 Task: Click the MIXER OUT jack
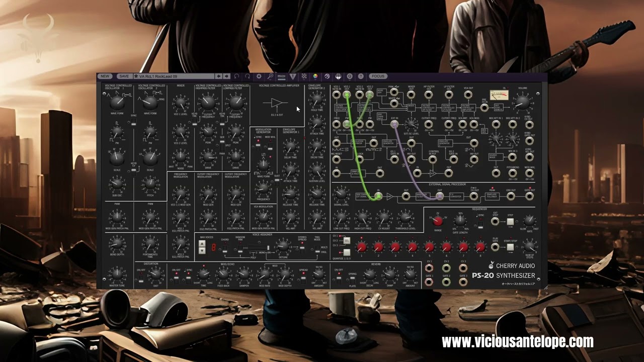click(x=411, y=95)
